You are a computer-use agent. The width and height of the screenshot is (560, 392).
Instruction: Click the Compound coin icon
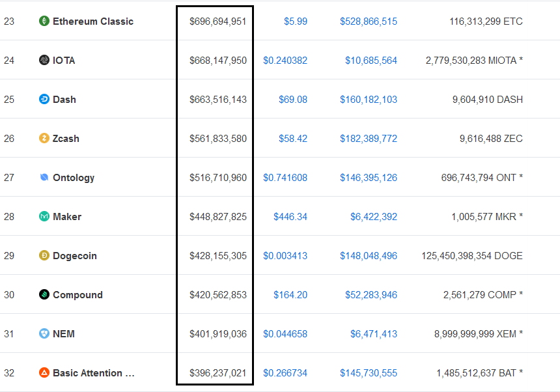tap(44, 295)
